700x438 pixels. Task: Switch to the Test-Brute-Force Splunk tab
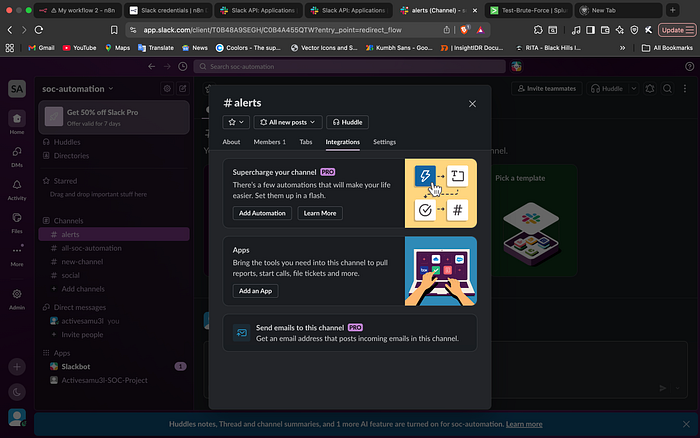pos(529,10)
